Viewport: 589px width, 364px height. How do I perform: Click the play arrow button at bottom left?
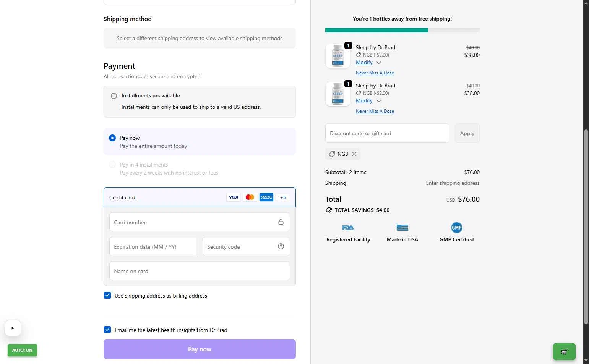click(13, 328)
